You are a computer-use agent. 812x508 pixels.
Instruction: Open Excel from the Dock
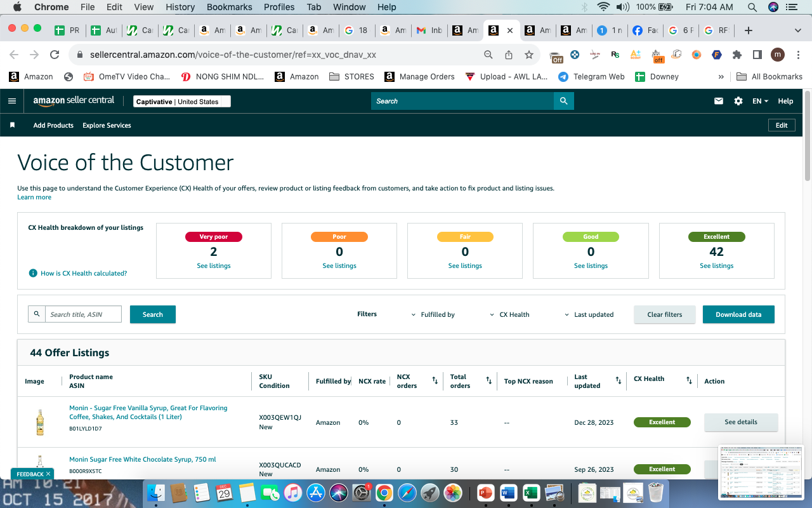[531, 493]
